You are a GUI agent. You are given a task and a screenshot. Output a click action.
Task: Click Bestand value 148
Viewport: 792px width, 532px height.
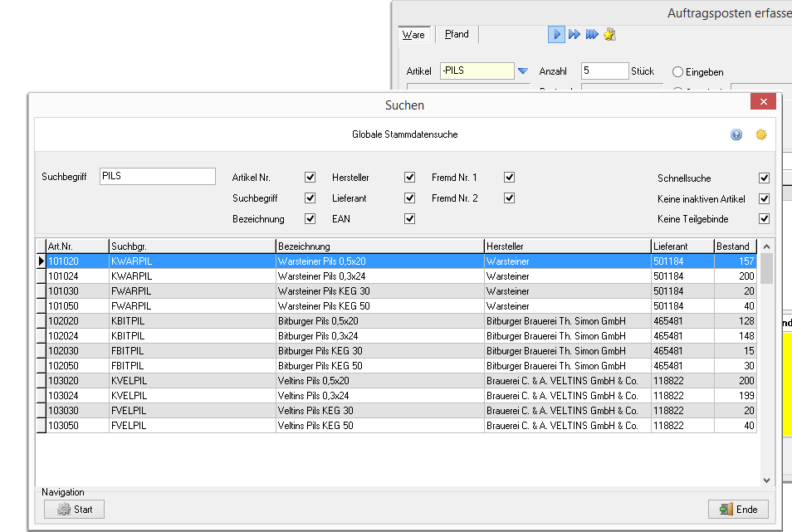tap(736, 335)
